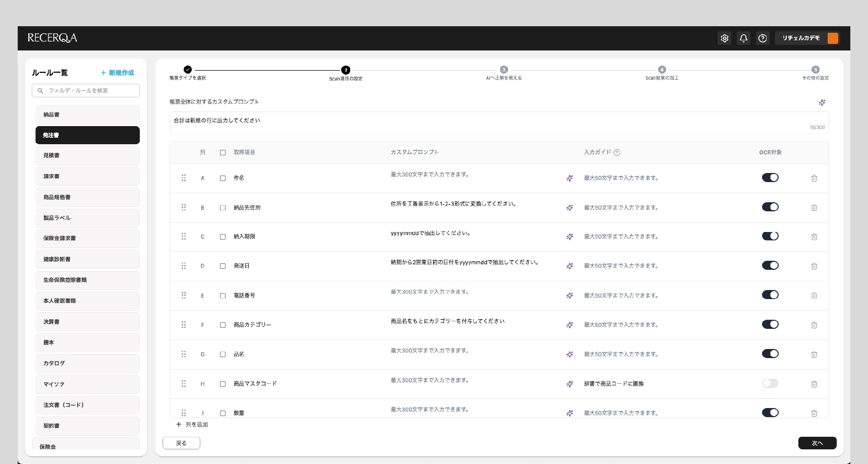Open 請求書 rule from sidebar

pos(87,177)
